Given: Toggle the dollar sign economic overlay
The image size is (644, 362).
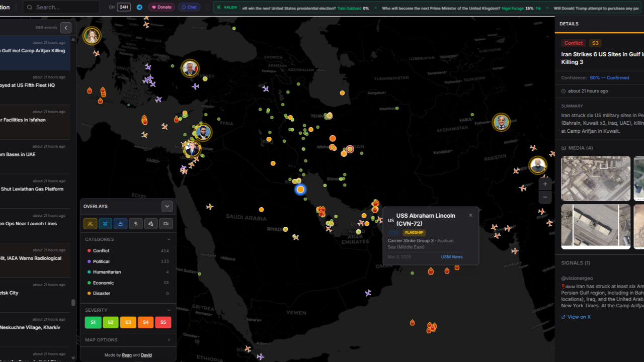Looking at the screenshot, I should pos(136,224).
